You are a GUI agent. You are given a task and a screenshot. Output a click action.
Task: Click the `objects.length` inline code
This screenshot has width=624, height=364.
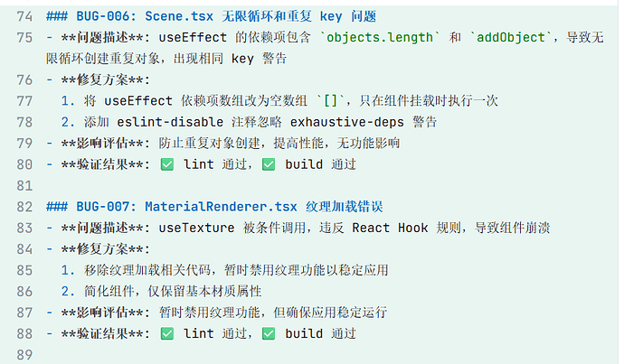coord(379,38)
